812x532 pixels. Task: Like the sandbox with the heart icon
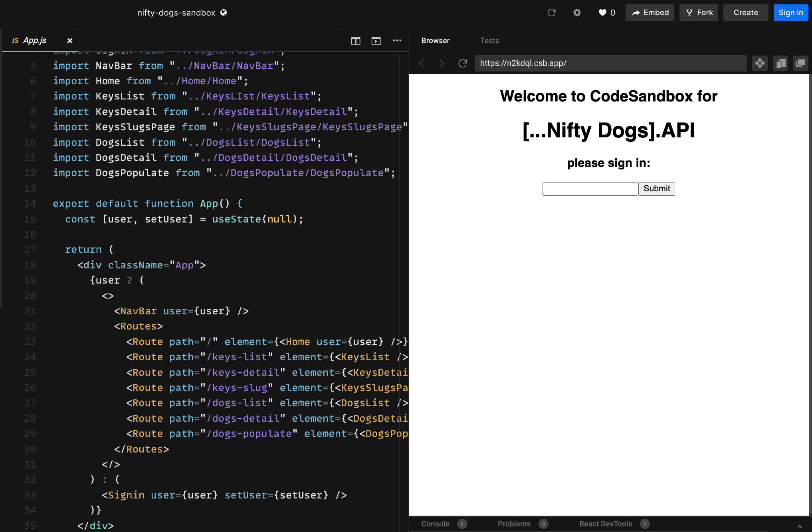[x=602, y=13]
